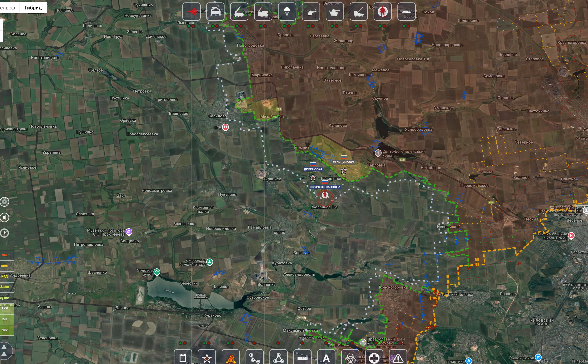Select the red fighter jet icon

(191, 11)
